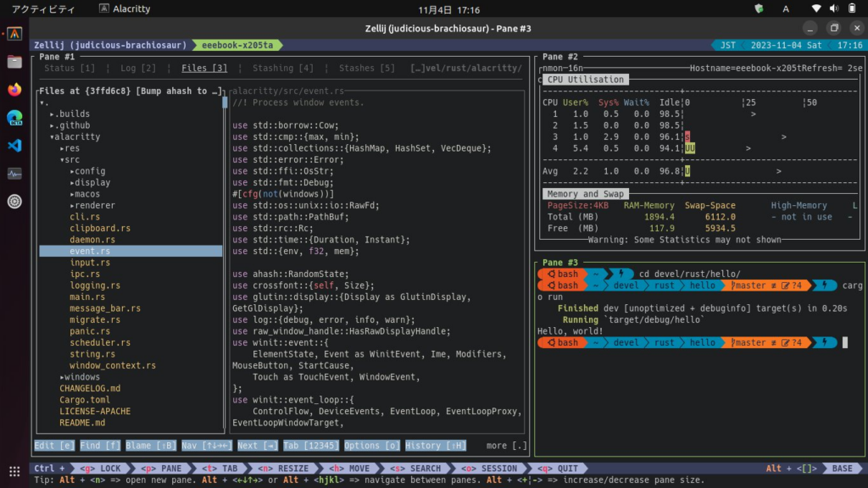Select main.rs in the file tree
This screenshot has height=488, width=868.
click(87, 297)
